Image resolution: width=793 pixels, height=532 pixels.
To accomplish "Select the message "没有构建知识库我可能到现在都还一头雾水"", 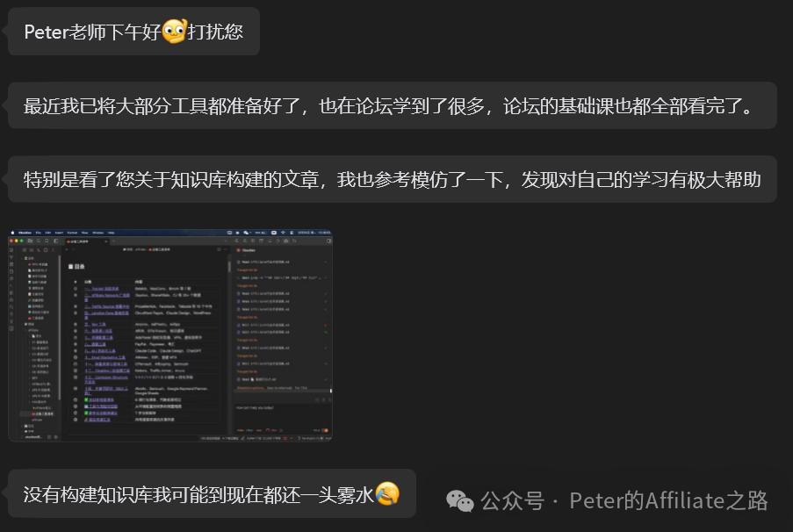I will (212, 493).
